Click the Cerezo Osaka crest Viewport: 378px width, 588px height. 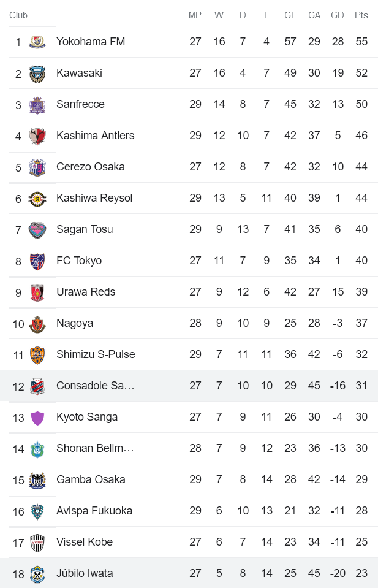coord(36,167)
